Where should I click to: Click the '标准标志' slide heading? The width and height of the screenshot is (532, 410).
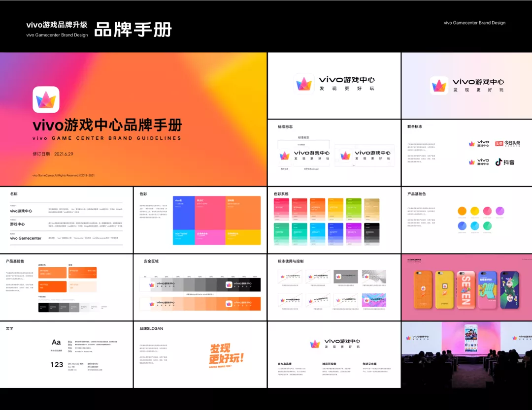[285, 127]
